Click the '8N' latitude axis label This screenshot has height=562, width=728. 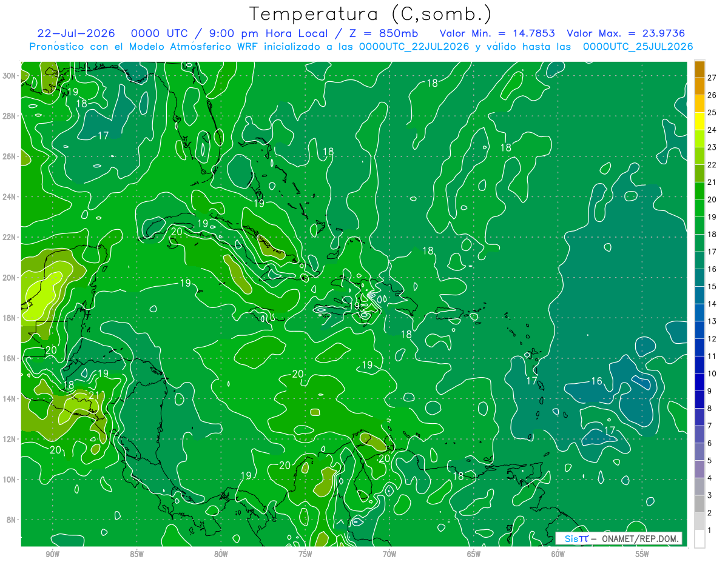(x=12, y=520)
